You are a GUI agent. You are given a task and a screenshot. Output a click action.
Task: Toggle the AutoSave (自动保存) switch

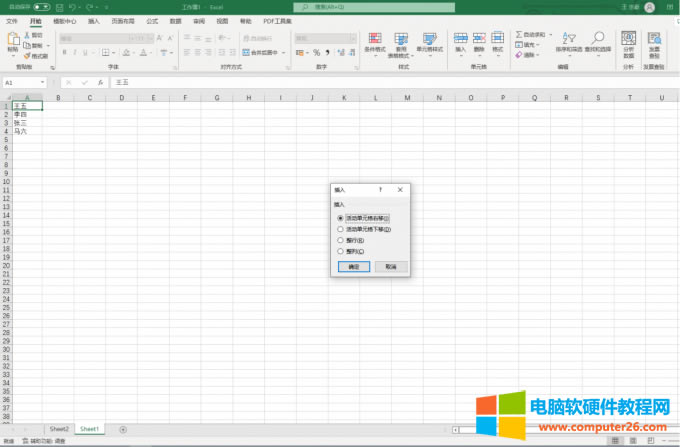click(x=41, y=6)
